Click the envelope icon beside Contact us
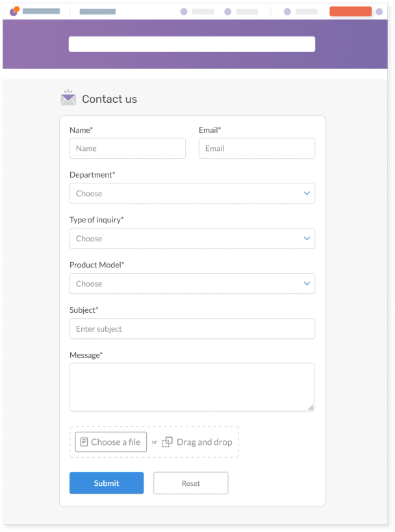Screen dimensions: 395x532 tap(68, 98)
